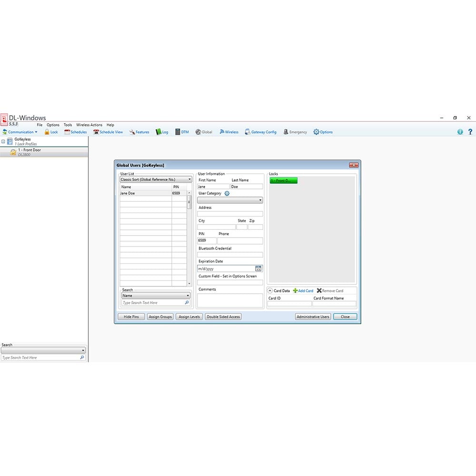Open the Emergency toolbar icon
This screenshot has height=476, width=476.
click(x=295, y=132)
